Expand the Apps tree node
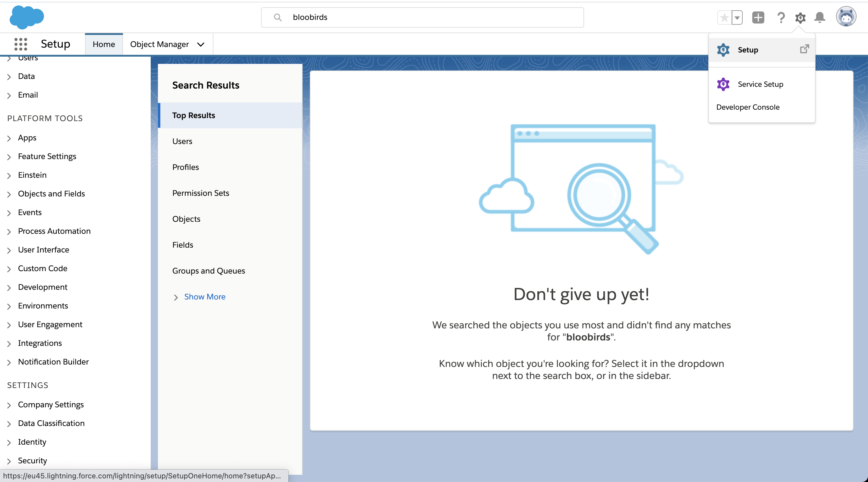Viewport: 868px width, 482px height. tap(9, 139)
